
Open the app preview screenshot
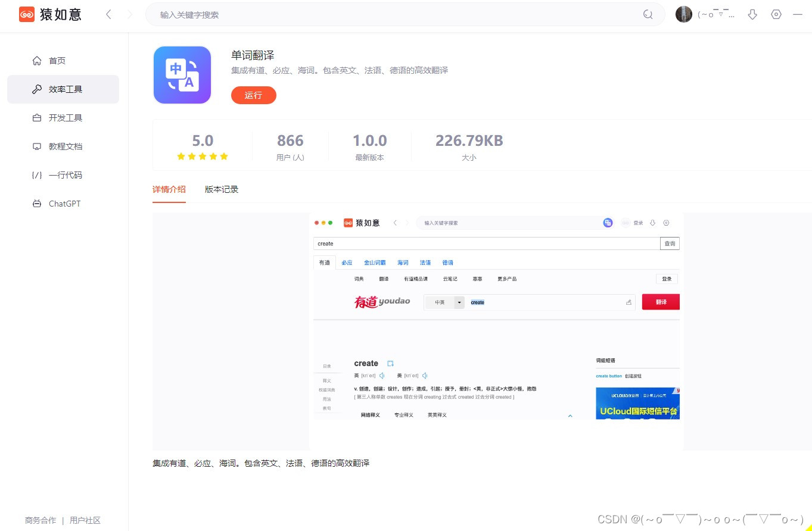click(x=496, y=332)
